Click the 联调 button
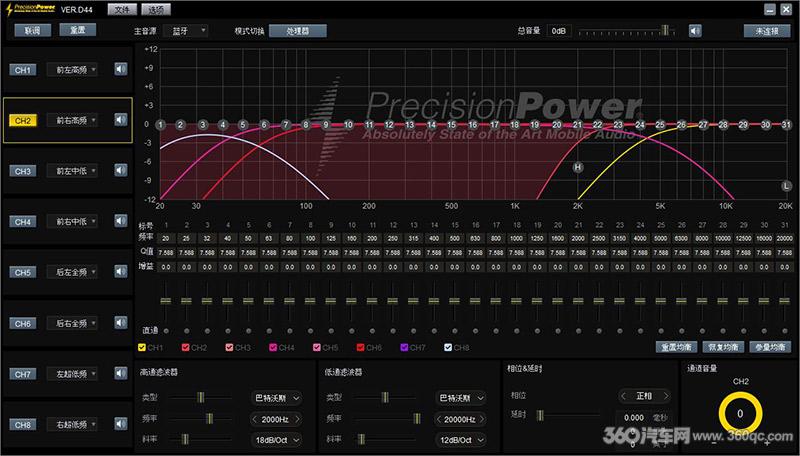 33,31
